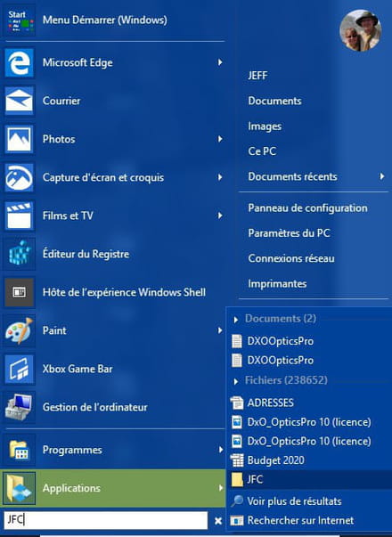Click the search field containing JFC

pyautogui.click(x=105, y=520)
